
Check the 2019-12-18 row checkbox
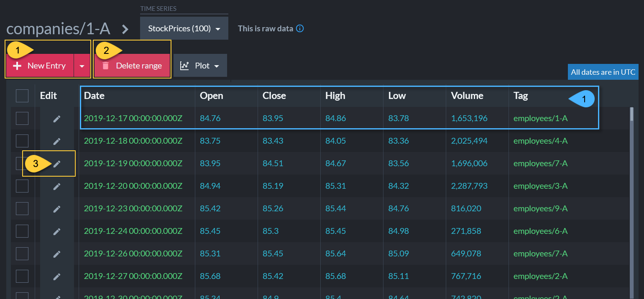[x=22, y=141]
